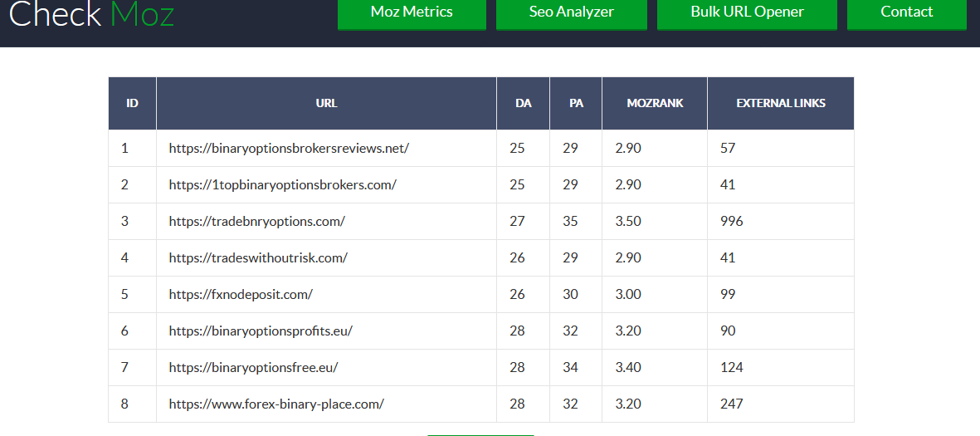Click the tradeswithoutrisk.com URL
The image size is (980, 436).
click(258, 258)
